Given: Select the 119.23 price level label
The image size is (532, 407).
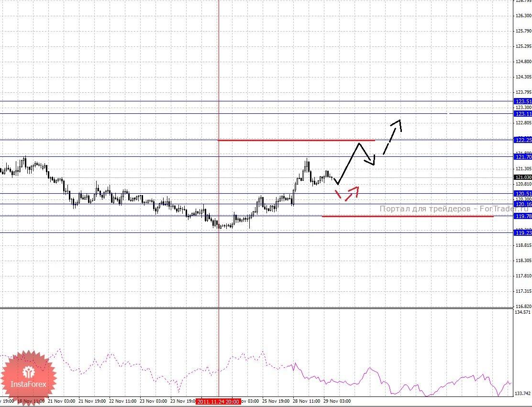Looking at the screenshot, I should pos(523,233).
